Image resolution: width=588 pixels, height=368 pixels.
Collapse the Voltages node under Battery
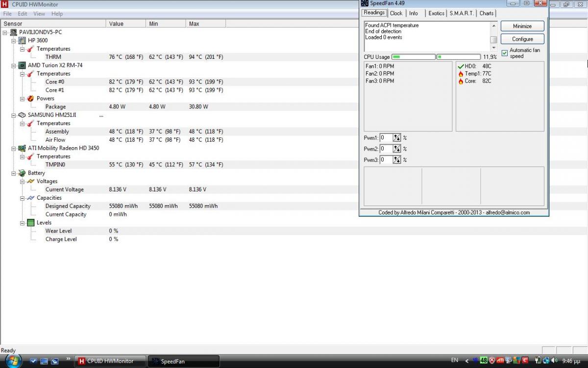point(23,181)
